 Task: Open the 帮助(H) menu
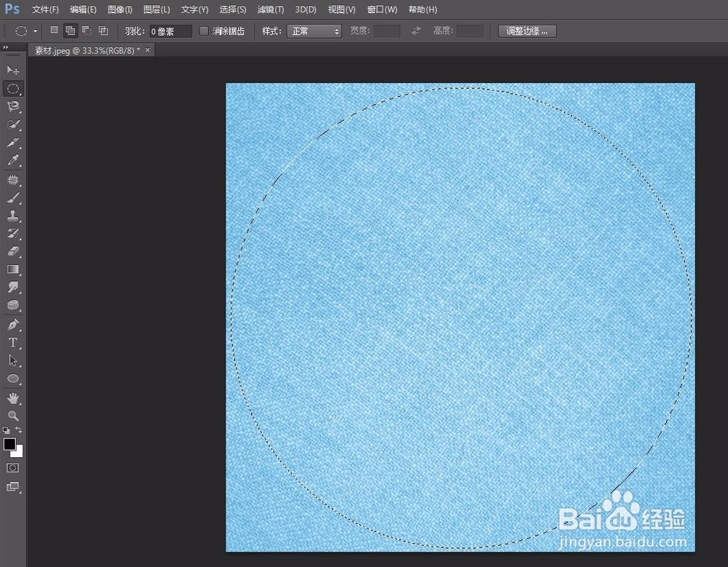tap(422, 9)
